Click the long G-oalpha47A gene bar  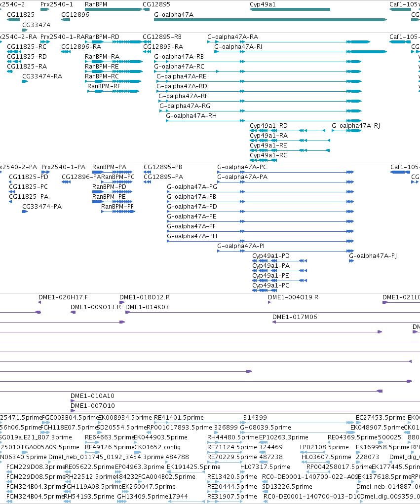[x=270, y=20]
